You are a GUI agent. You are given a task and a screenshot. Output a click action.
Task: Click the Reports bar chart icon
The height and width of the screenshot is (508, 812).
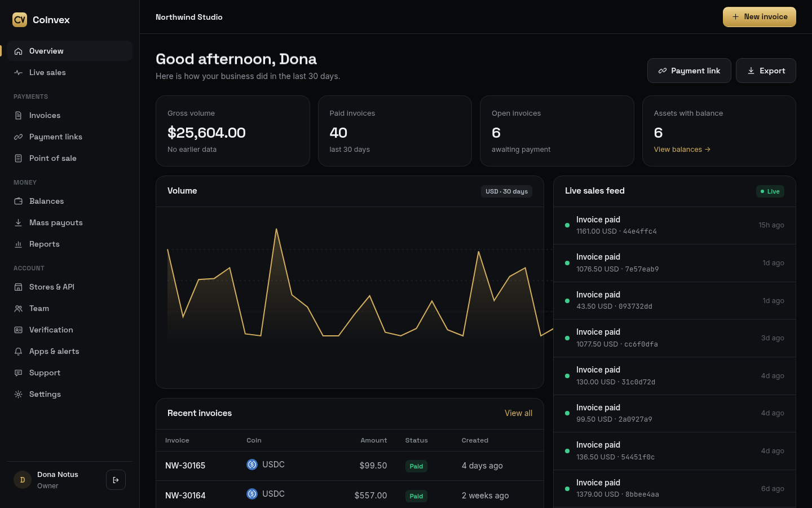[x=19, y=244]
